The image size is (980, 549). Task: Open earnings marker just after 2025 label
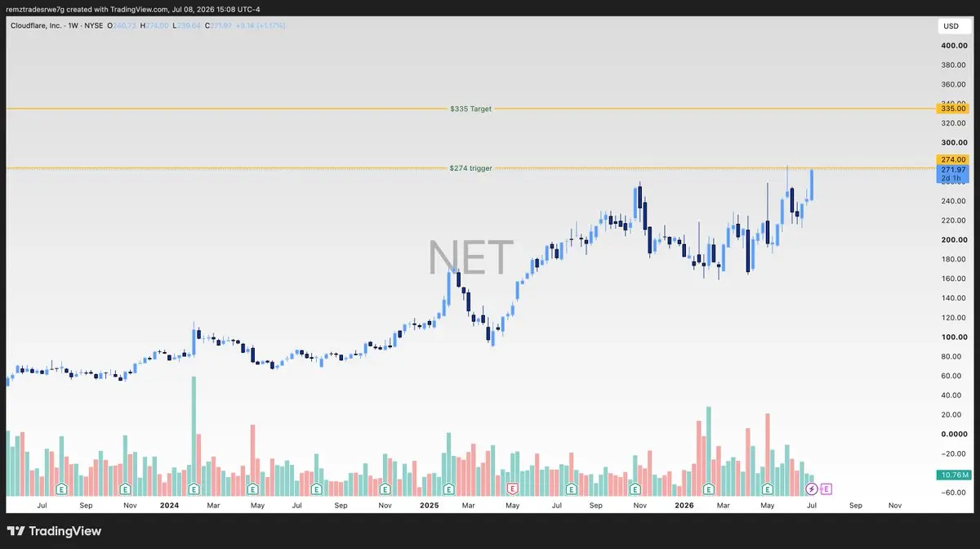tap(448, 489)
